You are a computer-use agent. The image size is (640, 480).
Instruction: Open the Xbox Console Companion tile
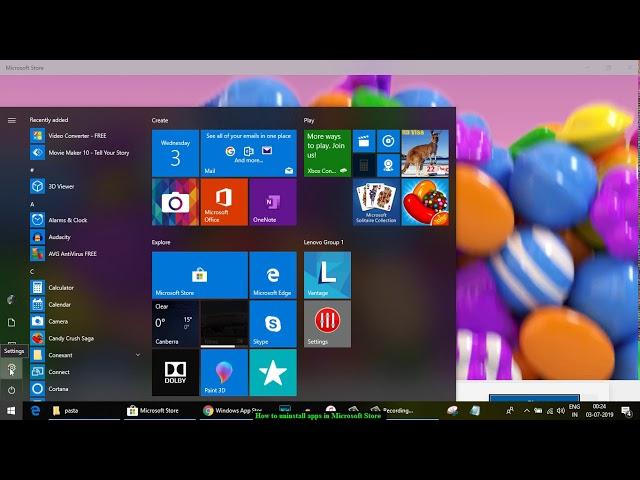[x=327, y=153]
